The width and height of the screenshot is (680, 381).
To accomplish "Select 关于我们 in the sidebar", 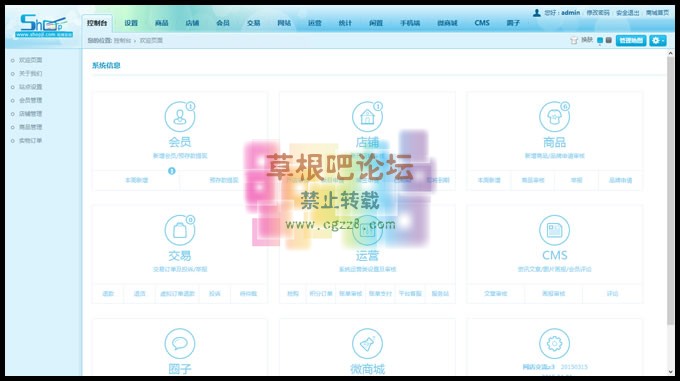I will point(30,74).
